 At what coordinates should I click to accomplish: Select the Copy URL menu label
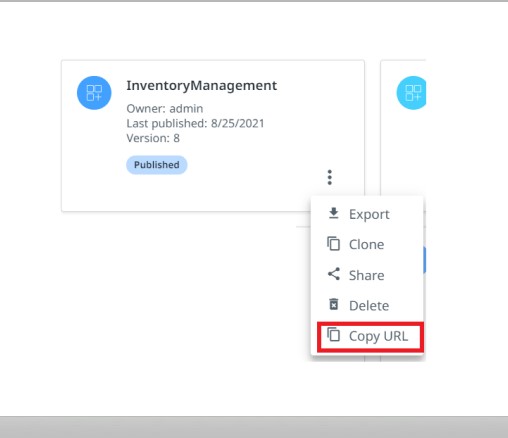click(378, 336)
